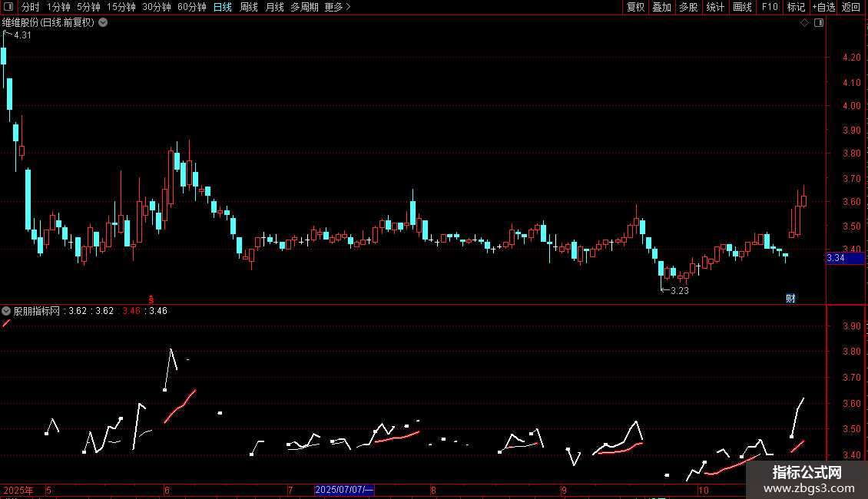Switch to 周线 weekly chart
The image size is (868, 499).
pyautogui.click(x=249, y=7)
